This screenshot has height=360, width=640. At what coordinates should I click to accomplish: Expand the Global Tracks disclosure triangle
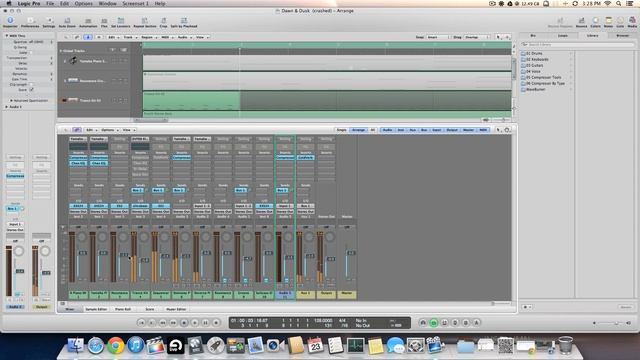[x=61, y=51]
